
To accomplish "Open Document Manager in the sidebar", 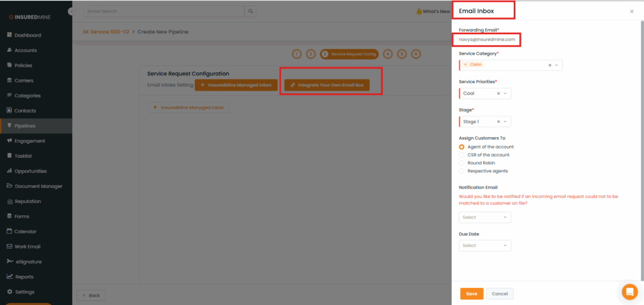I will pos(38,186).
